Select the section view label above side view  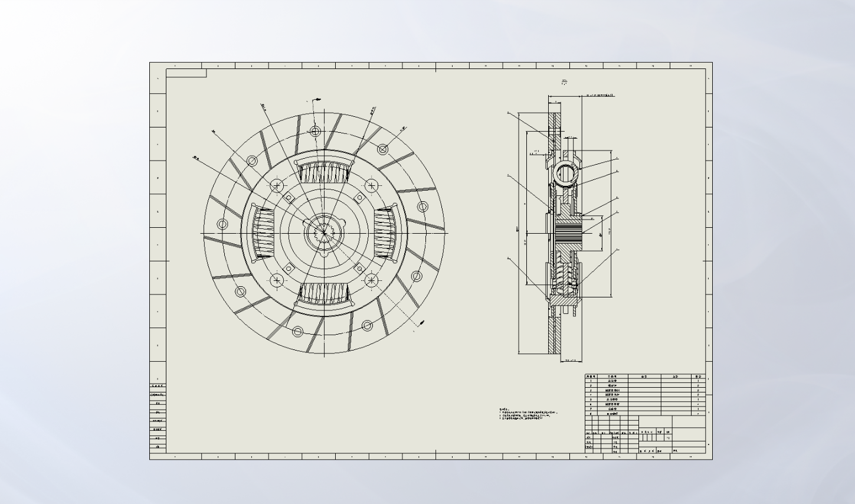click(x=565, y=82)
